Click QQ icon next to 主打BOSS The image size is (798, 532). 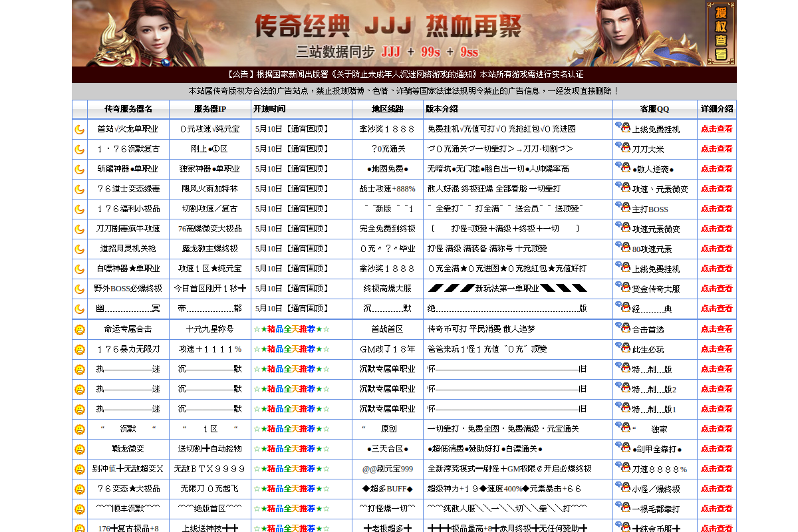pyautogui.click(x=622, y=207)
